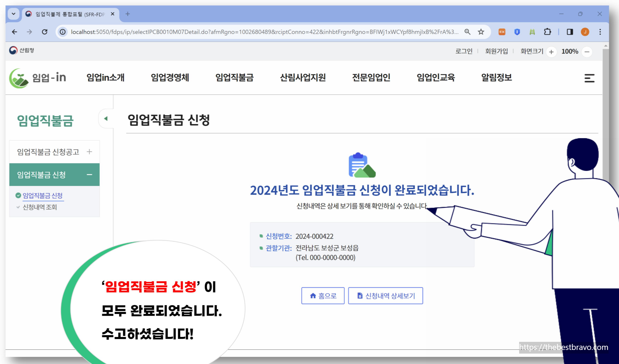
Task: Increase screen size with plus button
Action: [551, 52]
